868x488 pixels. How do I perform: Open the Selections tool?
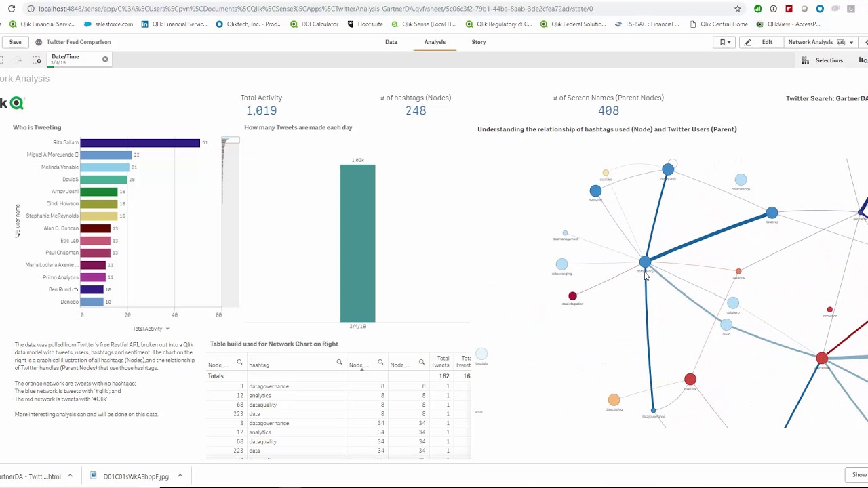click(x=829, y=60)
